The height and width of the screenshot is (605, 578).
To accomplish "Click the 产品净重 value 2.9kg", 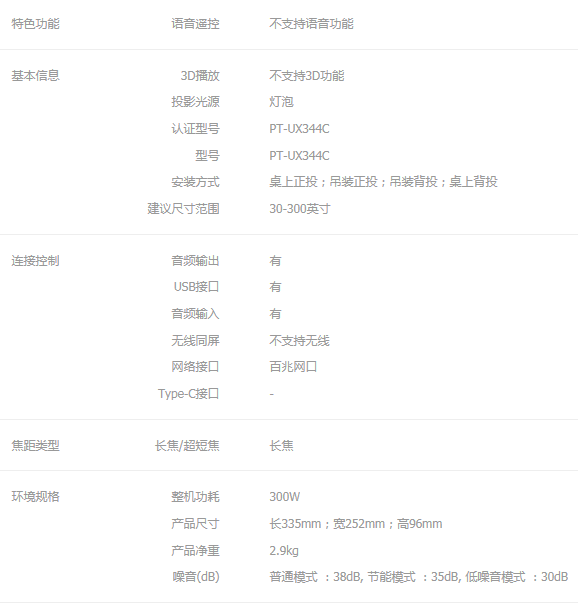I will pos(284,551).
